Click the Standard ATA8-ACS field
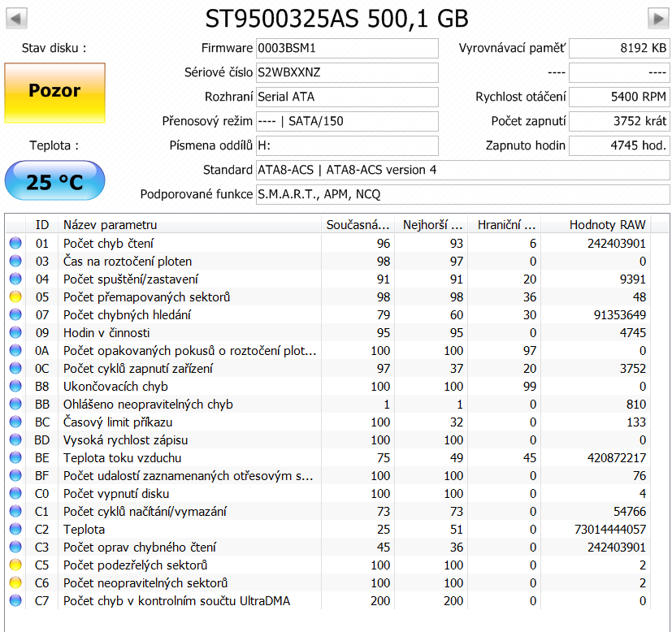This screenshot has width=672, height=632. 463,170
